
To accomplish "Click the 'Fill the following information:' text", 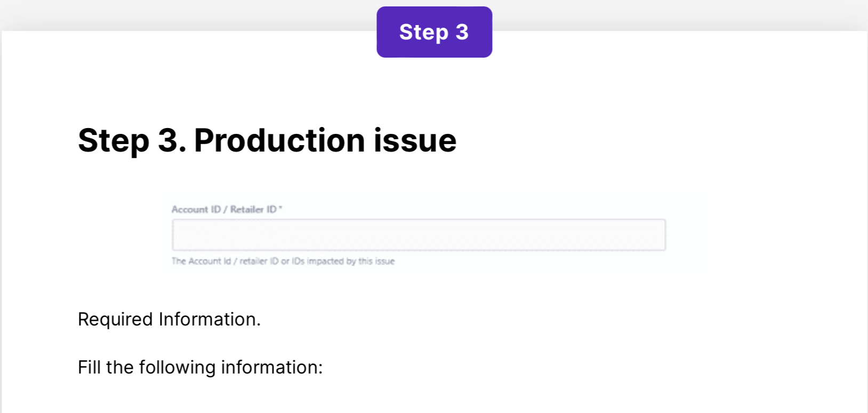I will click(x=200, y=367).
